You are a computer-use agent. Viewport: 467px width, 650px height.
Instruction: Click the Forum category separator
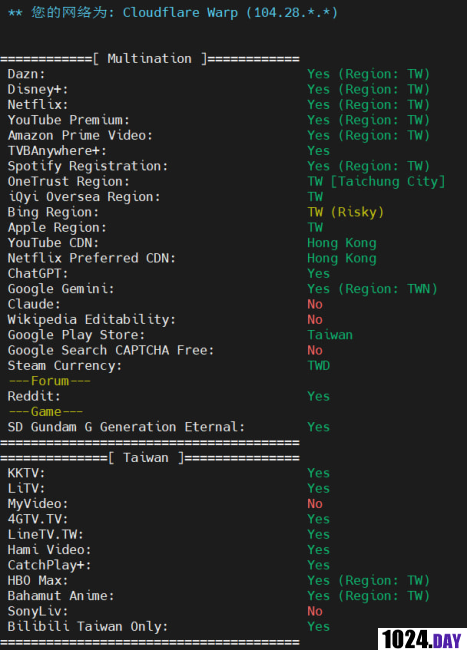(x=50, y=381)
